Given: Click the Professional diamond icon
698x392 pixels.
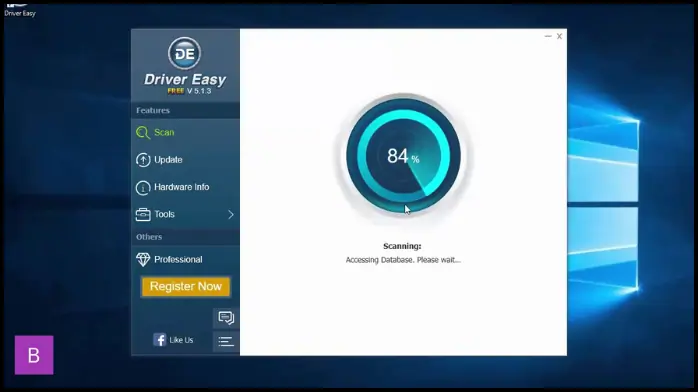Looking at the screenshot, I should click(143, 259).
